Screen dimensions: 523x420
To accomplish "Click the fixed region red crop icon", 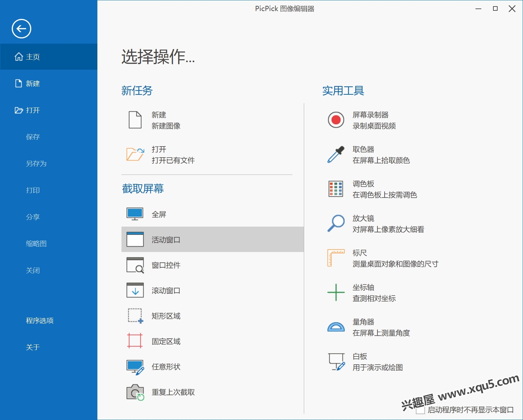I will (x=135, y=341).
